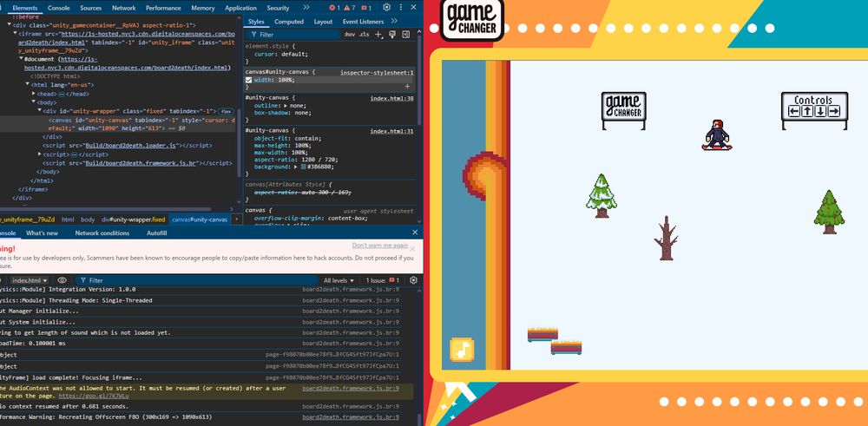
Task: Open the Event Listeners tab
Action: tap(363, 22)
